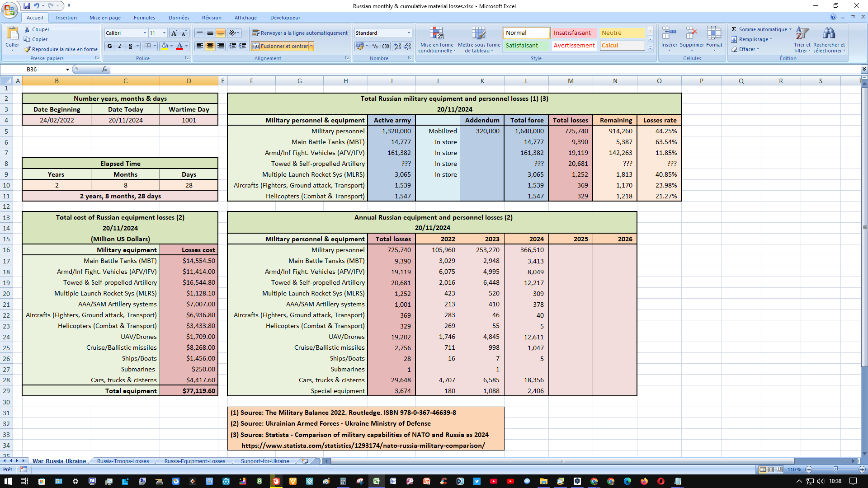The width and height of the screenshot is (868, 488).
Task: Click the increase font size icon
Action: [x=174, y=33]
